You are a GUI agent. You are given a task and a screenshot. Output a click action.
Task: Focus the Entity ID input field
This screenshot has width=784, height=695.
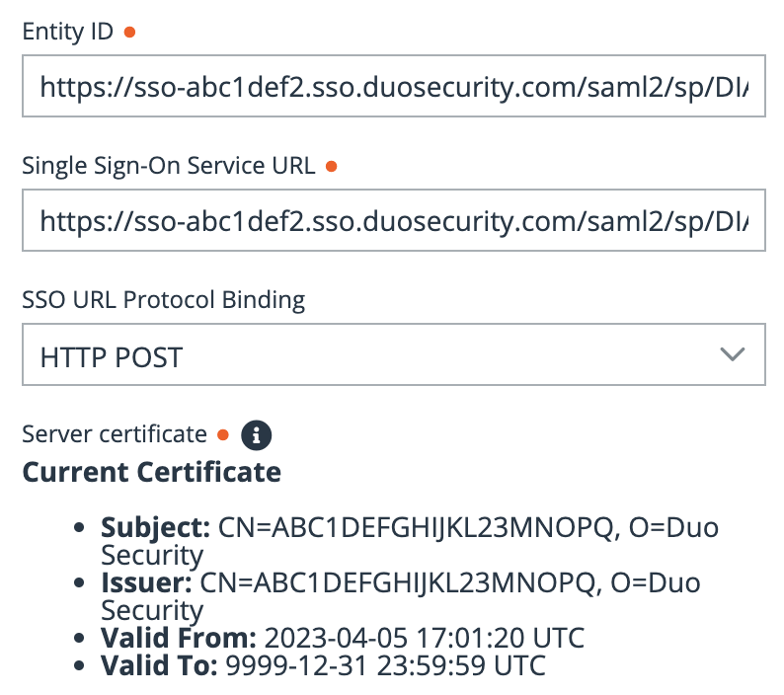(393, 88)
